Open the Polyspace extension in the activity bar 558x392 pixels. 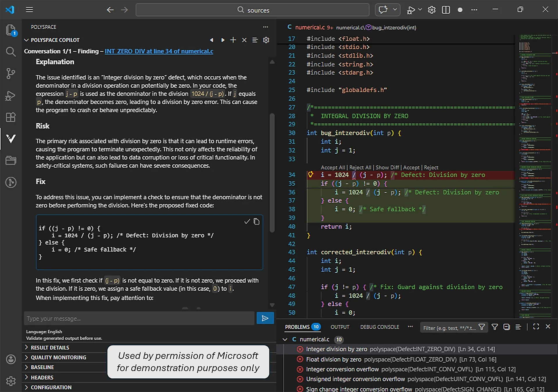click(x=11, y=139)
